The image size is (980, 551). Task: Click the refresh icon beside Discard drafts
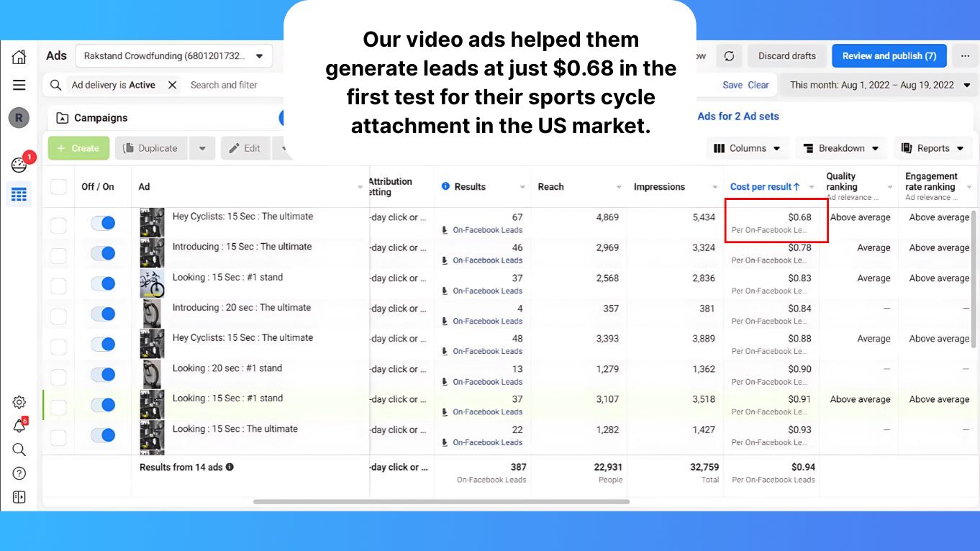[x=729, y=56]
